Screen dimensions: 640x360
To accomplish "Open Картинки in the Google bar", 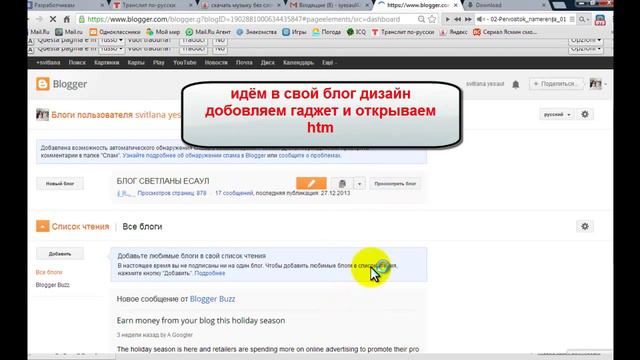I will 107,62.
